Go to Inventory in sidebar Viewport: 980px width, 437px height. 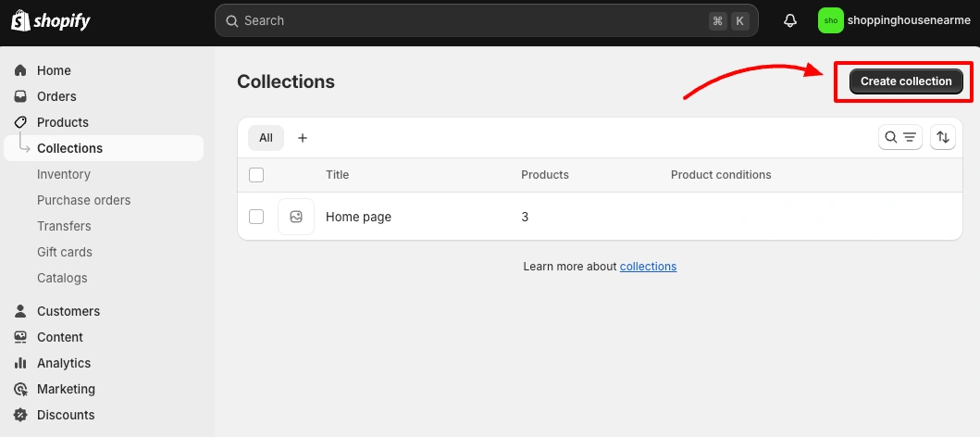tap(64, 174)
